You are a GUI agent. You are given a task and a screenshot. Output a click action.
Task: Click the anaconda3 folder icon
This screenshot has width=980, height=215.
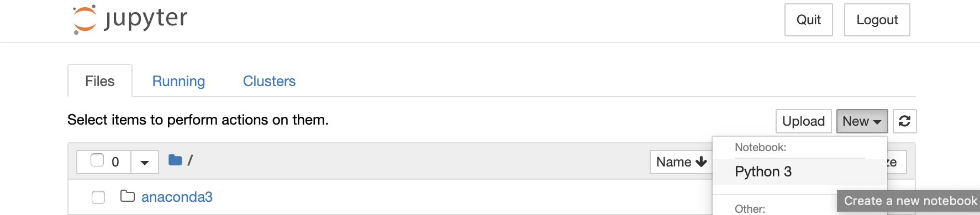tap(128, 196)
